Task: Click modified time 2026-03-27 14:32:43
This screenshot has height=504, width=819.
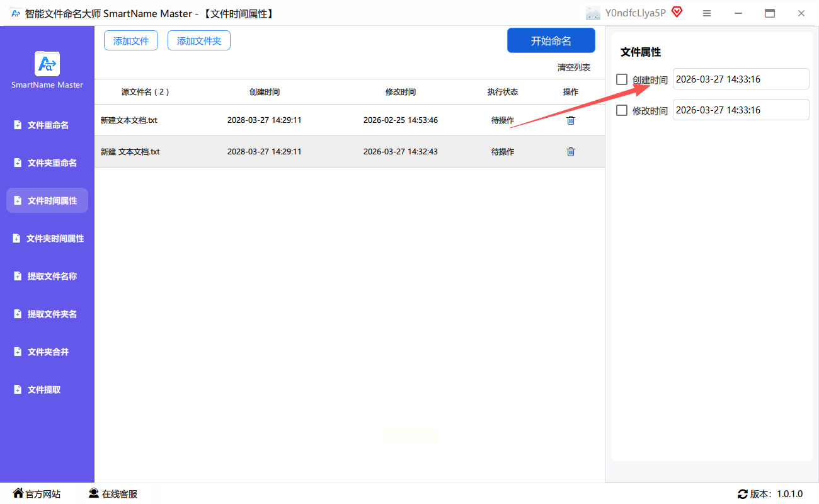Action: 401,152
